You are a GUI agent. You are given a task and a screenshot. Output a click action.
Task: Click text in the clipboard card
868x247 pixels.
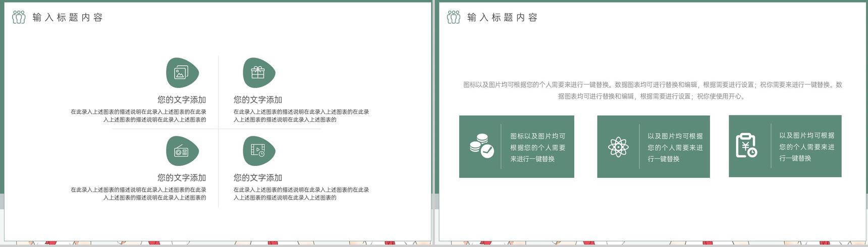pos(807,147)
